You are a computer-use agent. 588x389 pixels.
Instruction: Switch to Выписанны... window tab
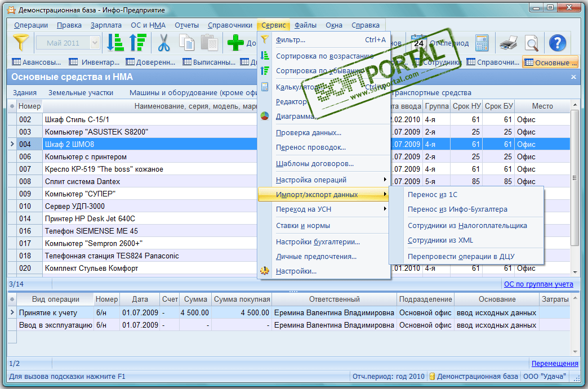click(x=209, y=62)
